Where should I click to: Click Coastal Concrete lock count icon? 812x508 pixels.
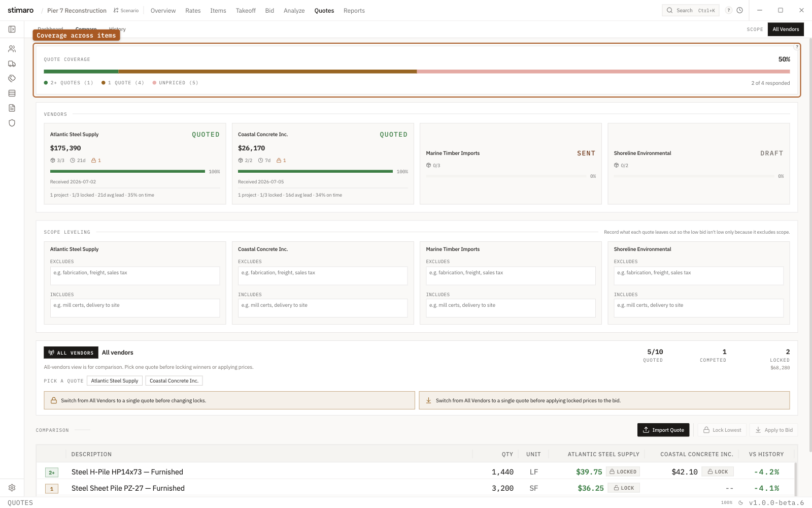click(279, 160)
